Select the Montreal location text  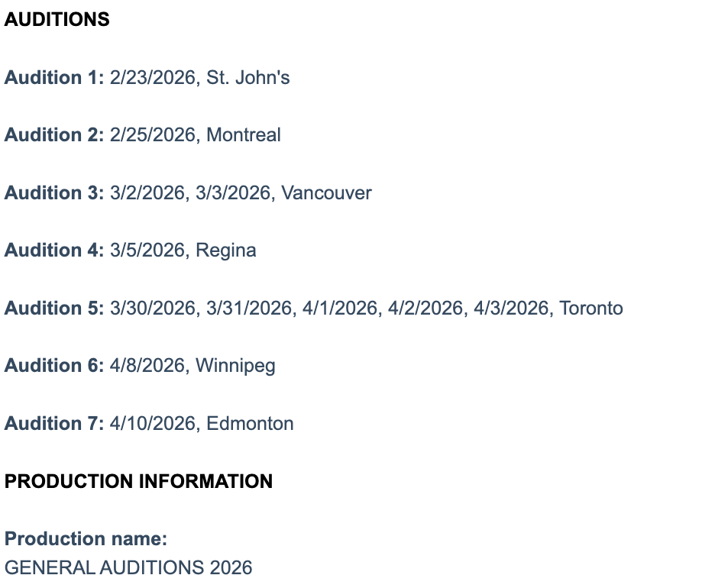(244, 135)
